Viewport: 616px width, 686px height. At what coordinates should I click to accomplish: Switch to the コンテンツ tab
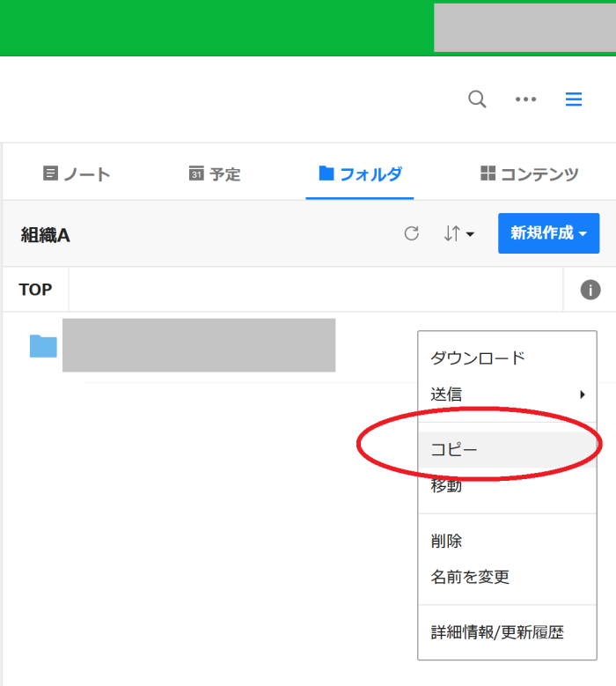point(530,173)
